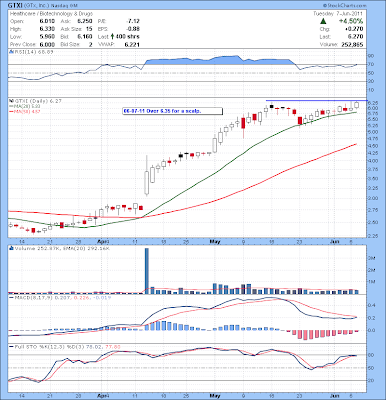
Task: Click the tallest volume spike bar
Action: click(147, 271)
